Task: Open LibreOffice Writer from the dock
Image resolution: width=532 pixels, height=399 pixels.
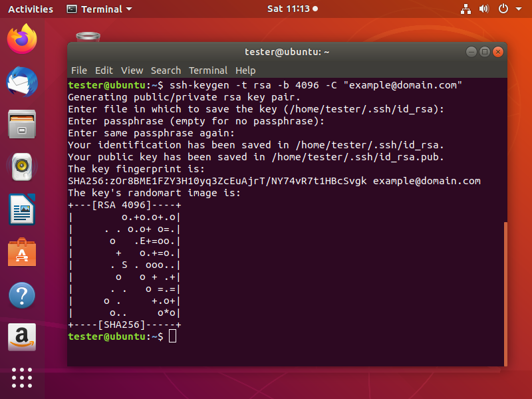Action: point(22,209)
